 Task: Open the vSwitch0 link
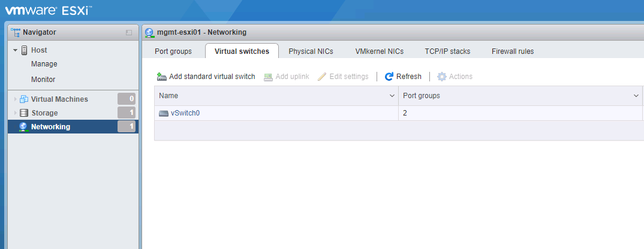point(185,113)
